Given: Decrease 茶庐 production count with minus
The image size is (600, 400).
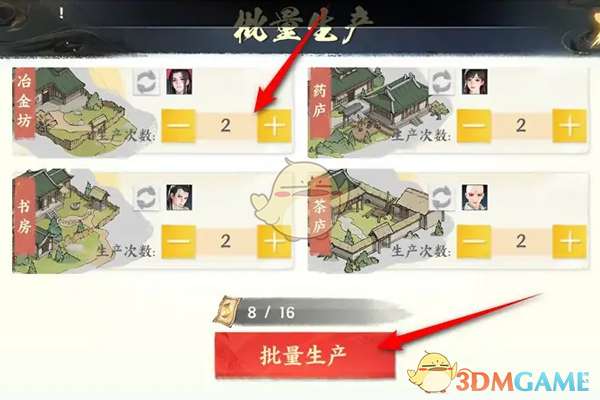Looking at the screenshot, I should [x=474, y=242].
